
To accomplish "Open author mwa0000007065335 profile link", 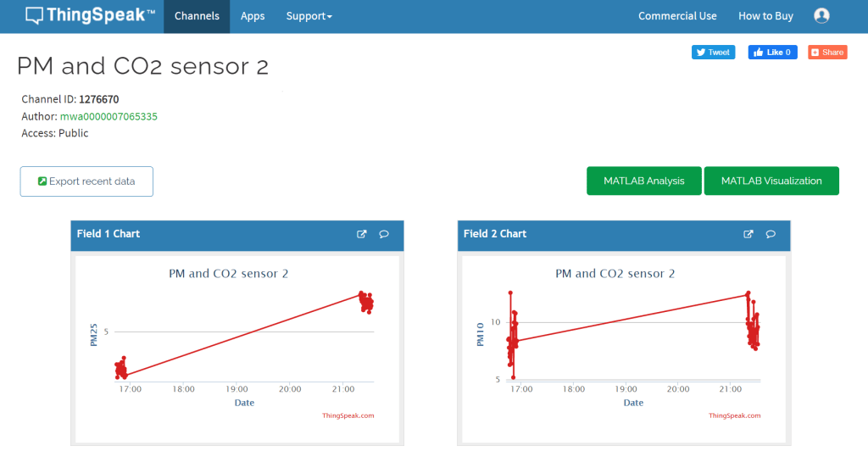I will click(108, 116).
